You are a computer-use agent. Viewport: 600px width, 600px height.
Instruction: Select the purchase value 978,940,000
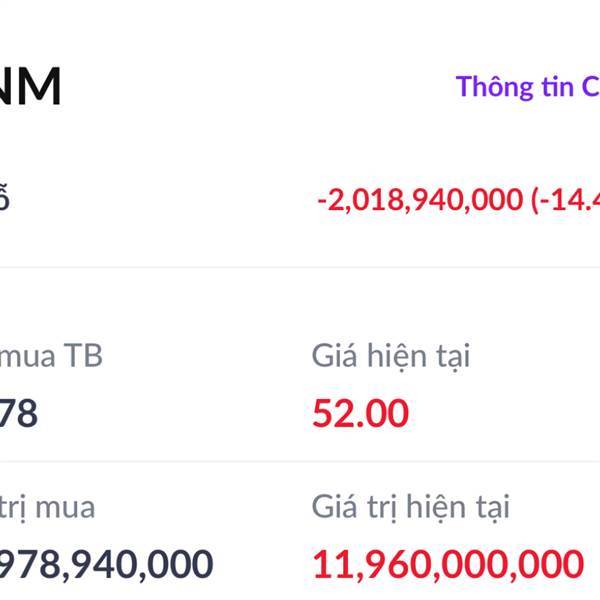pyautogui.click(x=105, y=564)
